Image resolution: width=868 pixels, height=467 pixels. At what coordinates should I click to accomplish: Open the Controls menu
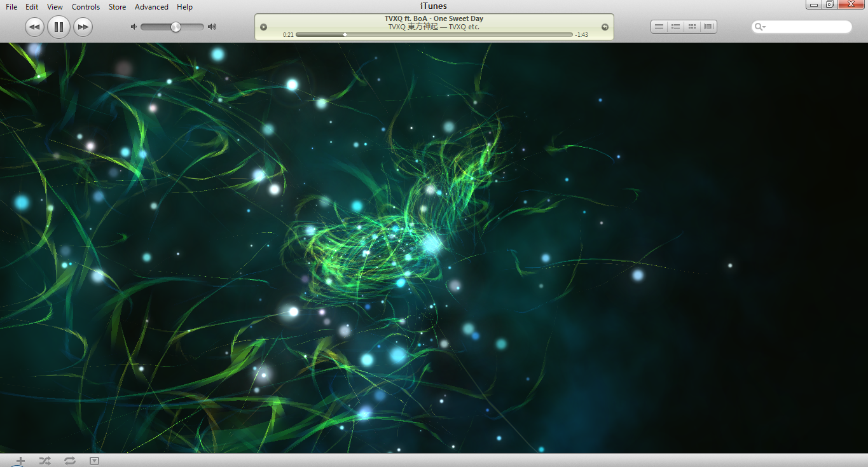click(x=85, y=6)
